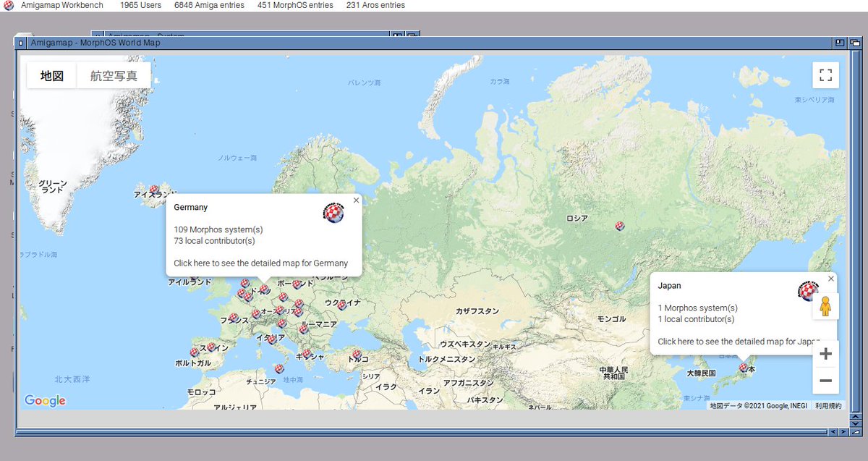Open the detailed map link for Japan

click(x=739, y=341)
